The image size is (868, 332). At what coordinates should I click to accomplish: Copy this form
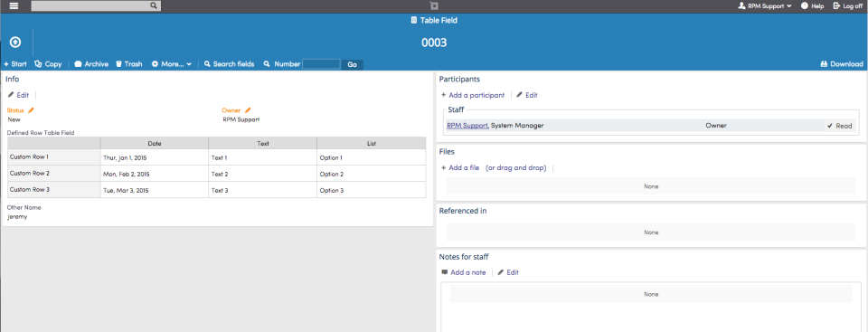(x=48, y=64)
